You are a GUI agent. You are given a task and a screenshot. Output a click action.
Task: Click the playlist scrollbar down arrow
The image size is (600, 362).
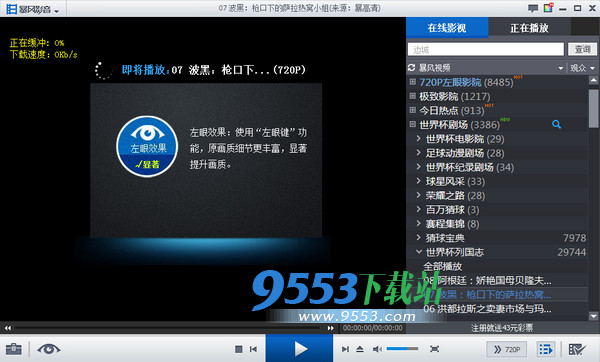point(593,316)
